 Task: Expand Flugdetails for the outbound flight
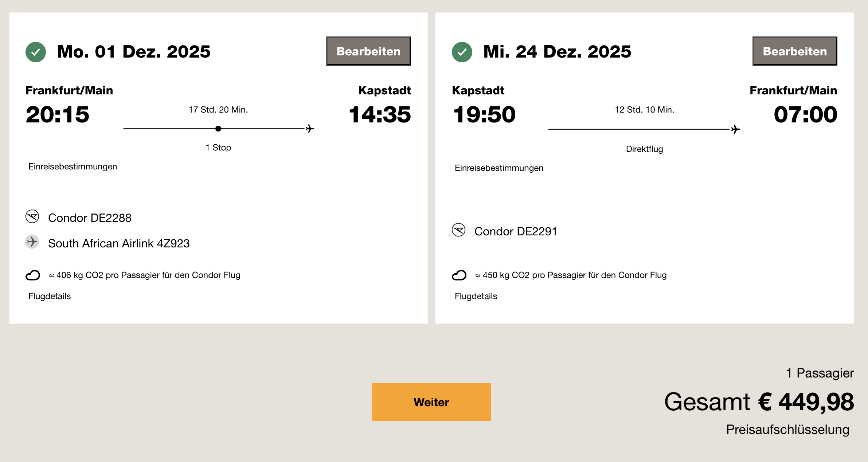tap(50, 296)
